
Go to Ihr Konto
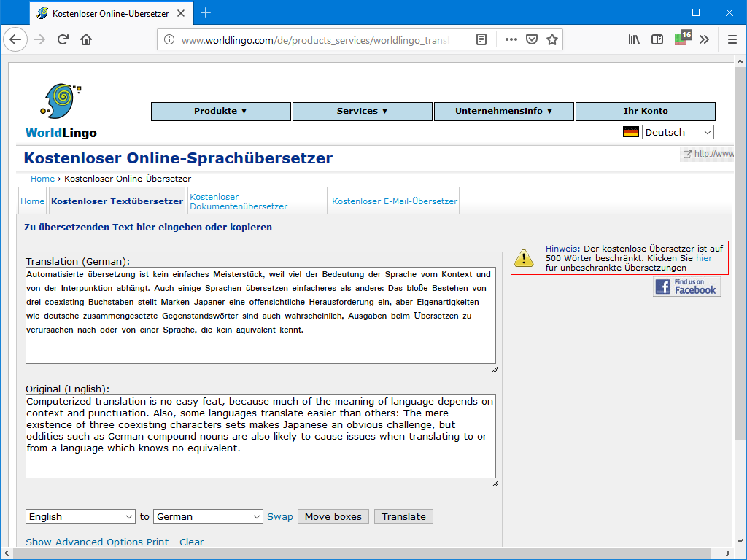point(646,111)
